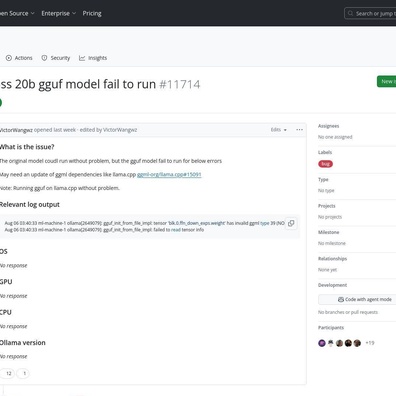Open the purple participant avatar
The width and height of the screenshot is (396, 396).
tap(322, 343)
